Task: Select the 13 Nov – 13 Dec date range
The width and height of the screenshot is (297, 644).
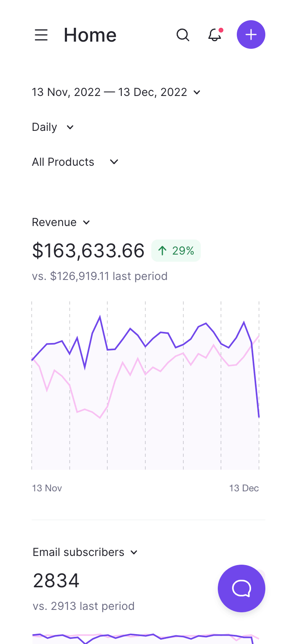Action: [x=109, y=92]
